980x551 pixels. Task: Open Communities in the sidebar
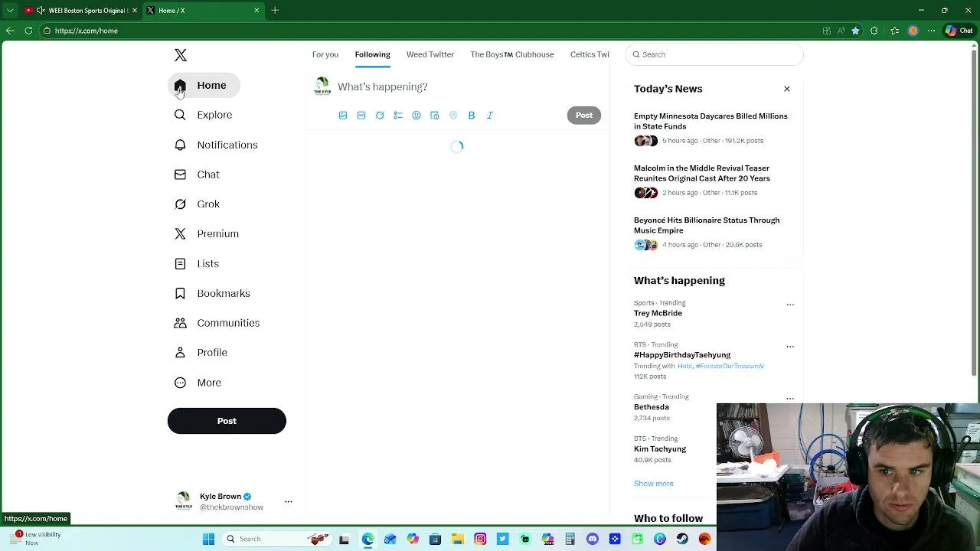coord(217,323)
